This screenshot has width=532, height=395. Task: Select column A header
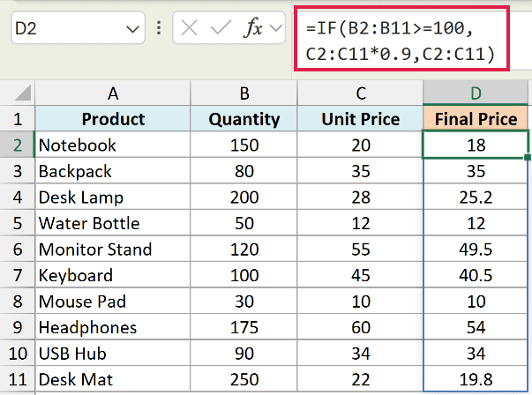(x=113, y=93)
